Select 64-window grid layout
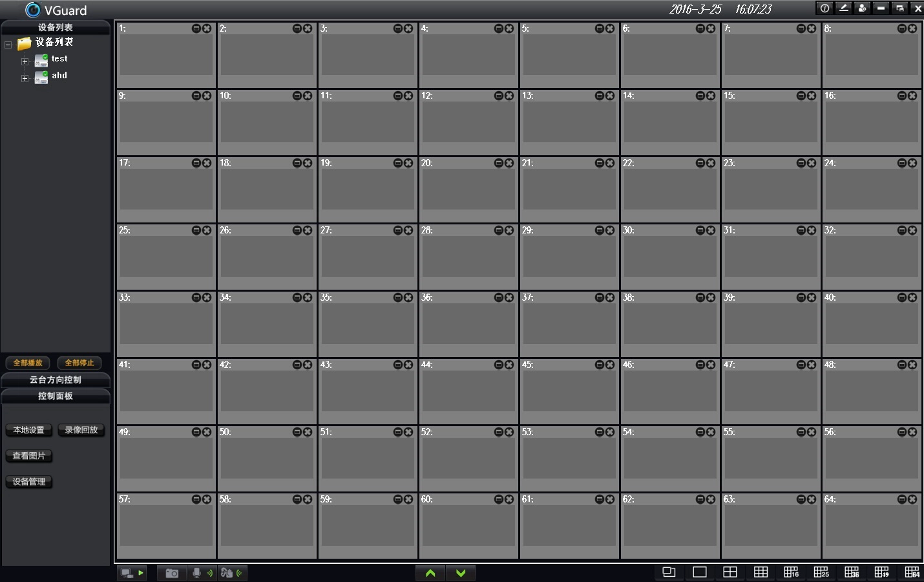Screen dimensions: 924x582 912,572
